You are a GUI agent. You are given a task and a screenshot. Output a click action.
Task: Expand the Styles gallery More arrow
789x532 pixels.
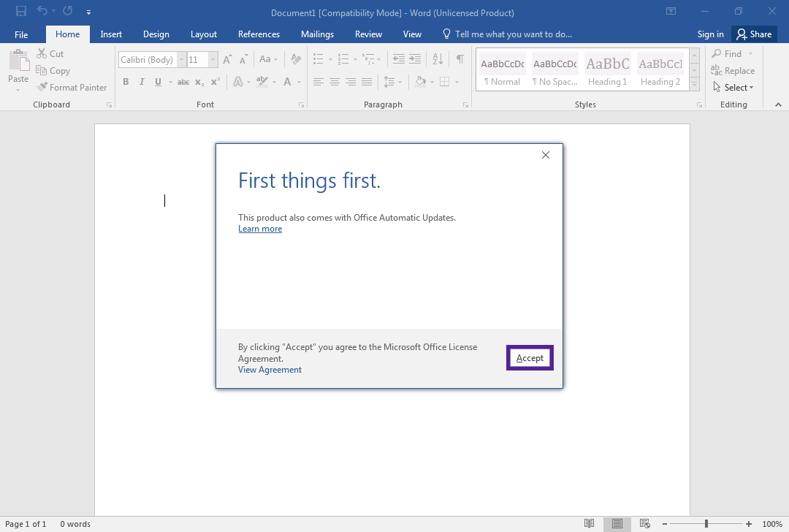(x=695, y=85)
